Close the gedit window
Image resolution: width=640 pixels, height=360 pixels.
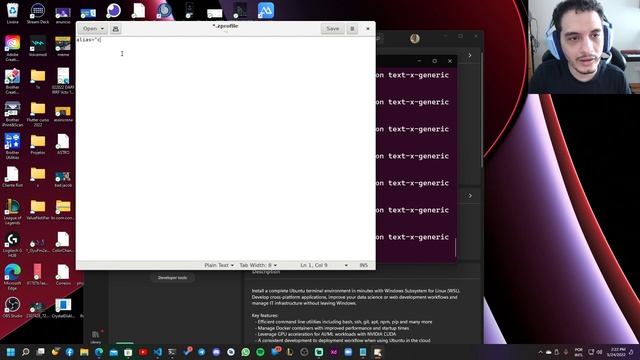pos(368,29)
